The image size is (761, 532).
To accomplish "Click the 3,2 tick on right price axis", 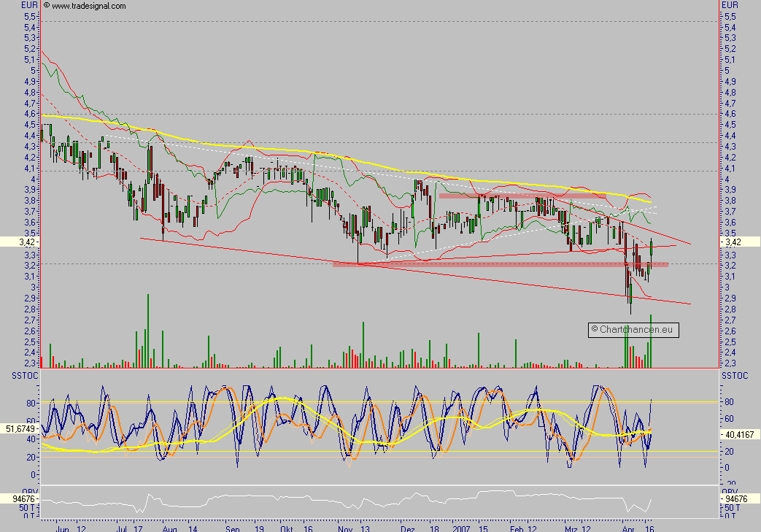I will click(730, 266).
